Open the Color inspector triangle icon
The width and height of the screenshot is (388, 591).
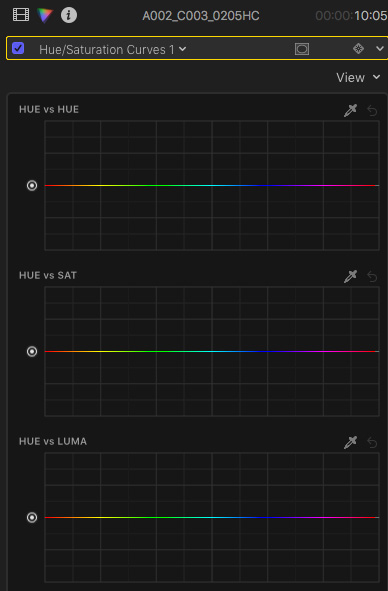tap(45, 15)
